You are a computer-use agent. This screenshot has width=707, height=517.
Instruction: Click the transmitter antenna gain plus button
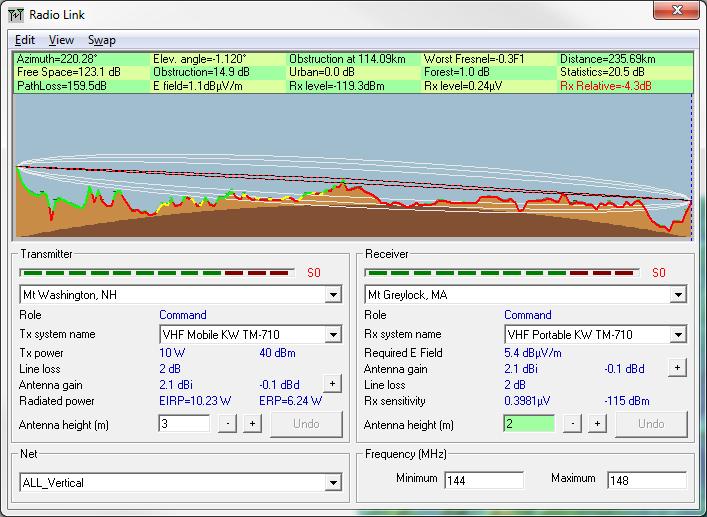(331, 383)
